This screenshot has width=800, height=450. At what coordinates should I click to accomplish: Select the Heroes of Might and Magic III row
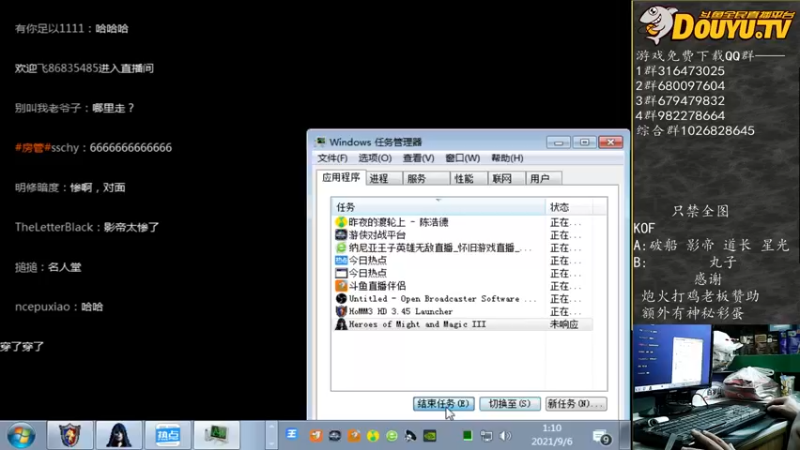pos(463,324)
